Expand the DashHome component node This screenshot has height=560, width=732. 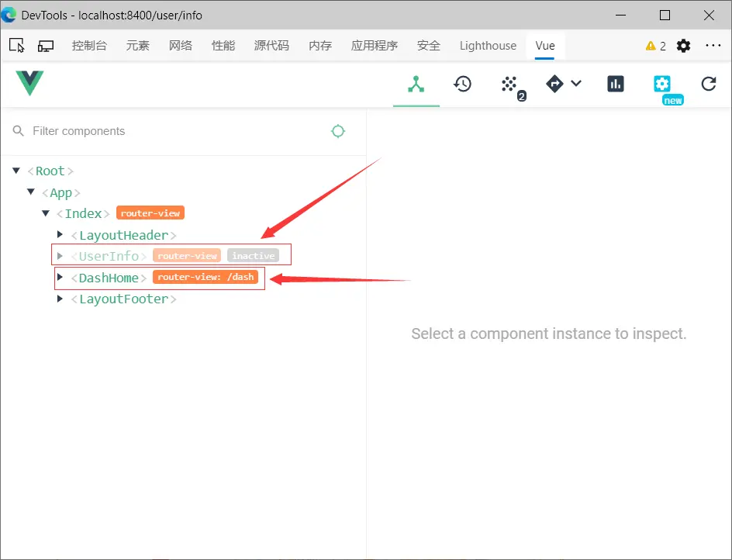60,277
